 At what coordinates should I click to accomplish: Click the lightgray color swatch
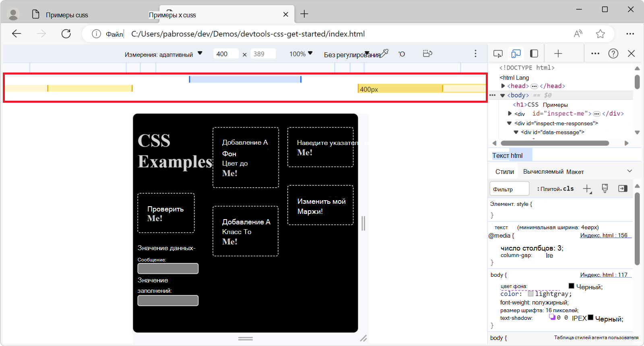coord(530,294)
